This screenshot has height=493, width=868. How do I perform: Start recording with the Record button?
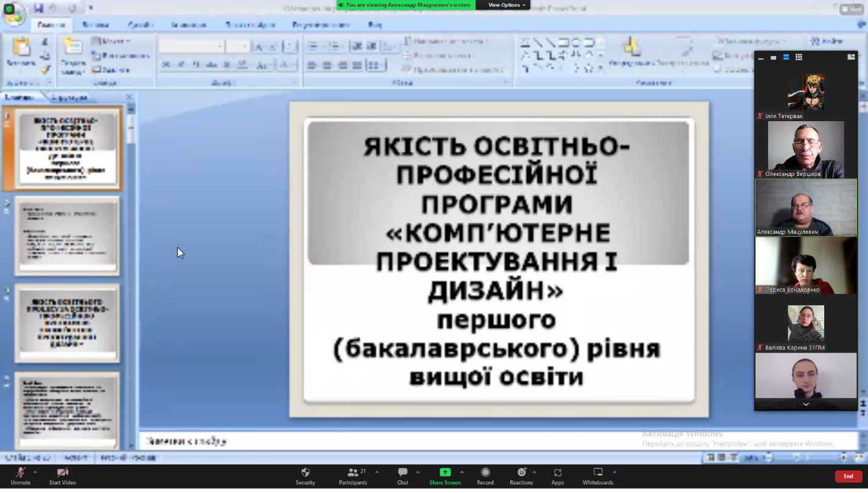click(x=485, y=476)
